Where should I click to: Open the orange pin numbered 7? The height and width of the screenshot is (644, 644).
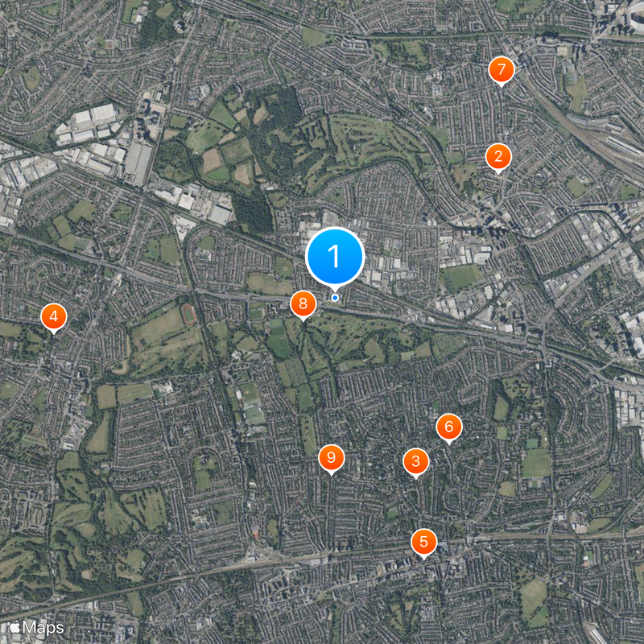[501, 70]
